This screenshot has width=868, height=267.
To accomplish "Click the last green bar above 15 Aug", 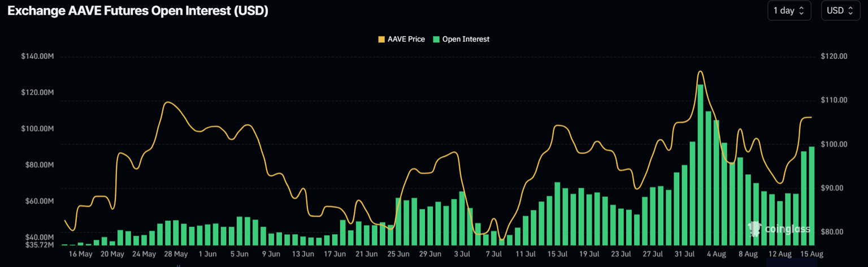I will (811, 196).
